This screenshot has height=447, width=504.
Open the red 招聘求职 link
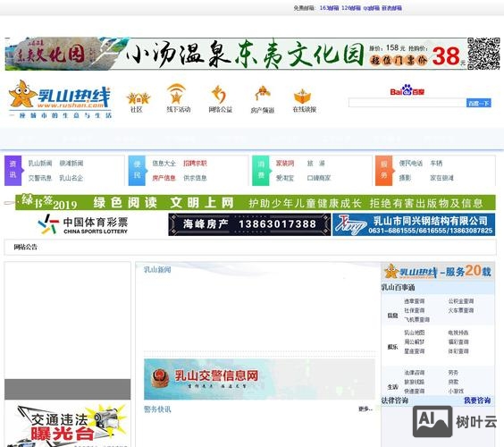click(x=195, y=164)
